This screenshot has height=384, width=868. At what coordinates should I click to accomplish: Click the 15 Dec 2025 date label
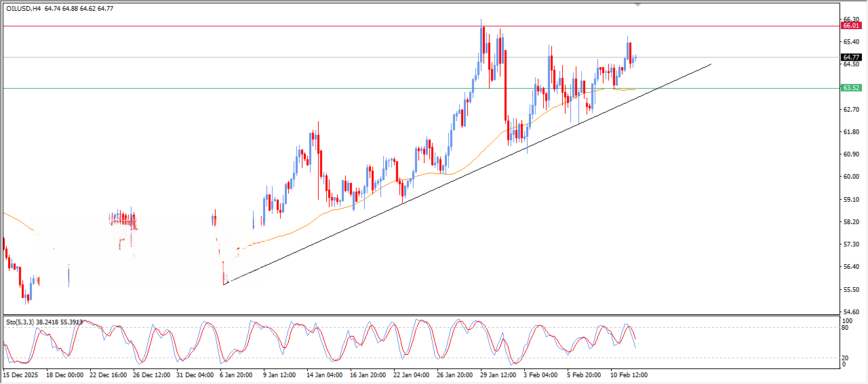[x=22, y=374]
